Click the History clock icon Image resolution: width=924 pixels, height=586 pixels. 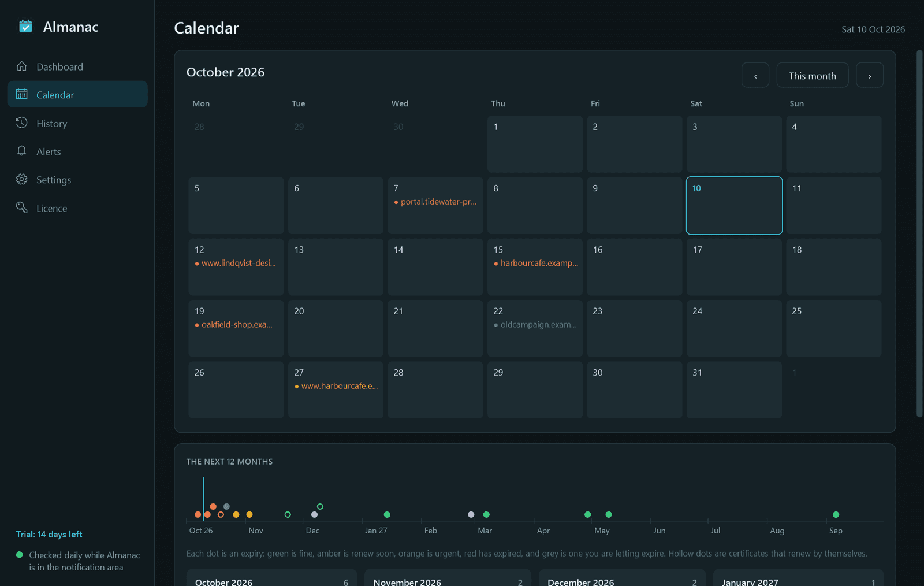click(x=22, y=123)
